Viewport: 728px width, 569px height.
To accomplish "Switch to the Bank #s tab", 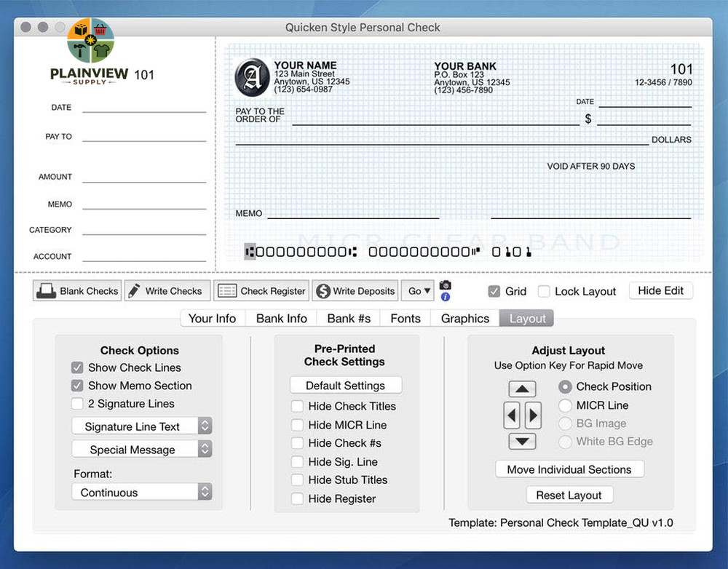I will point(349,319).
